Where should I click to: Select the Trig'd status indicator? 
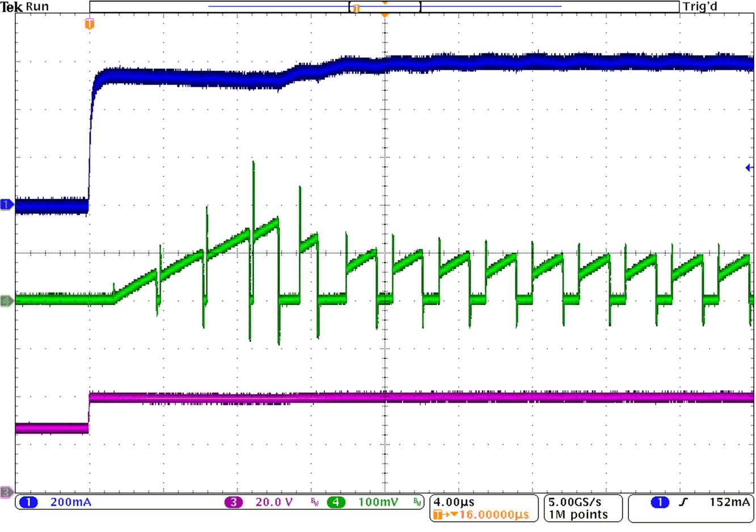click(699, 6)
